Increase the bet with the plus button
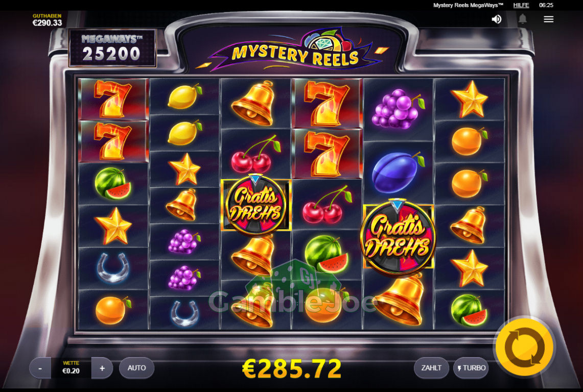583x392 pixels. coord(102,368)
